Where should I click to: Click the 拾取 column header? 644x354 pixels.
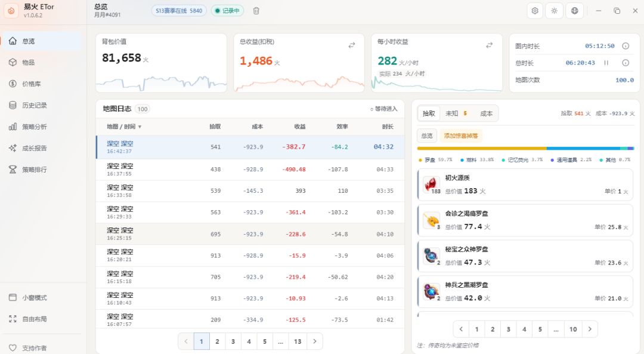(215, 127)
